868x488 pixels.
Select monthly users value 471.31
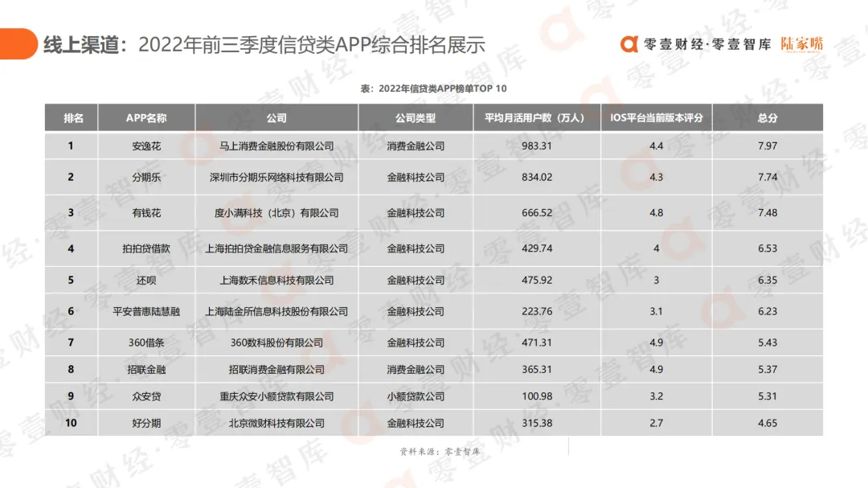(536, 342)
